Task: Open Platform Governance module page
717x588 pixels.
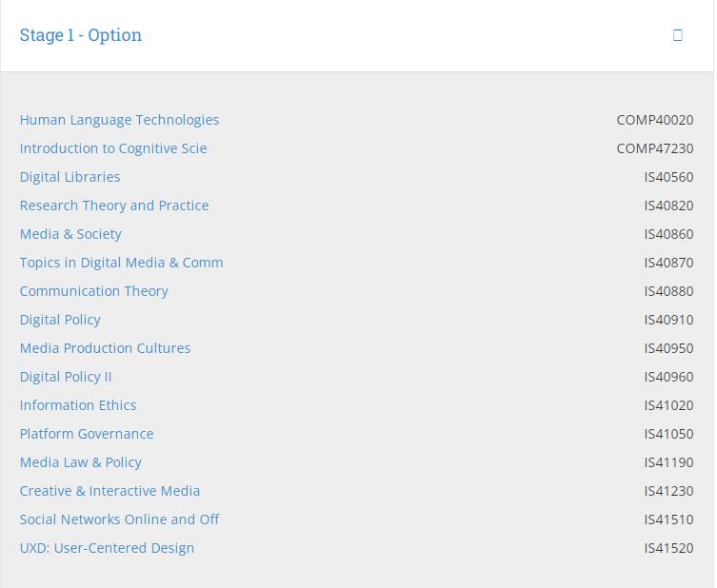Action: 87,434
